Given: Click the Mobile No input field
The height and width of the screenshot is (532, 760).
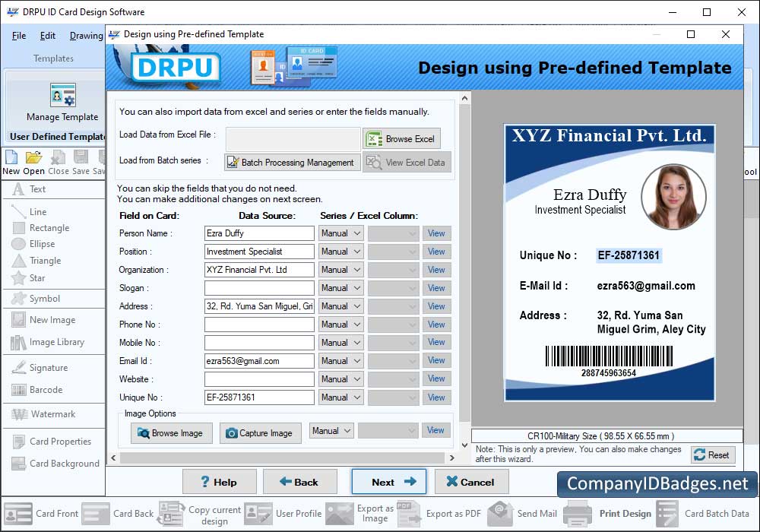Looking at the screenshot, I should [259, 343].
